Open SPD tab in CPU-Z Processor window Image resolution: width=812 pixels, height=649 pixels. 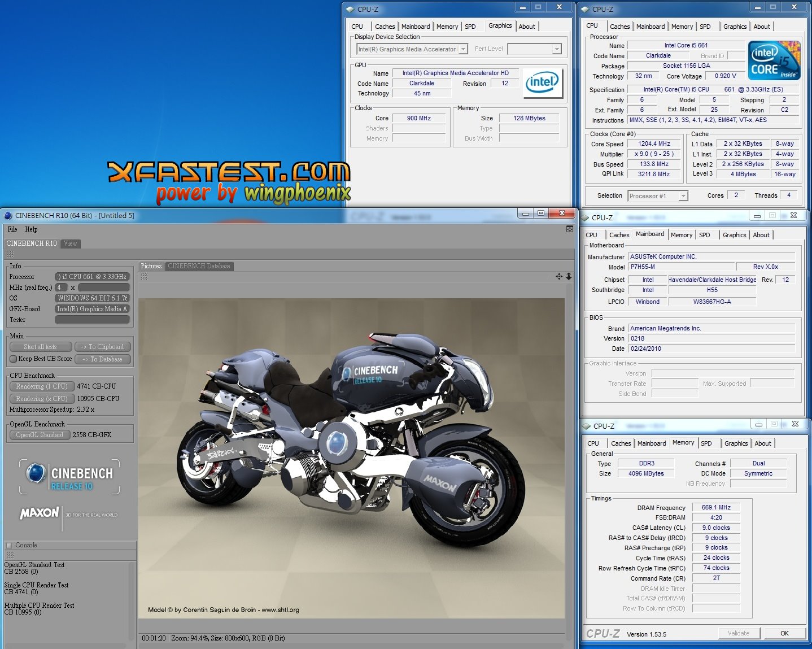pos(705,27)
